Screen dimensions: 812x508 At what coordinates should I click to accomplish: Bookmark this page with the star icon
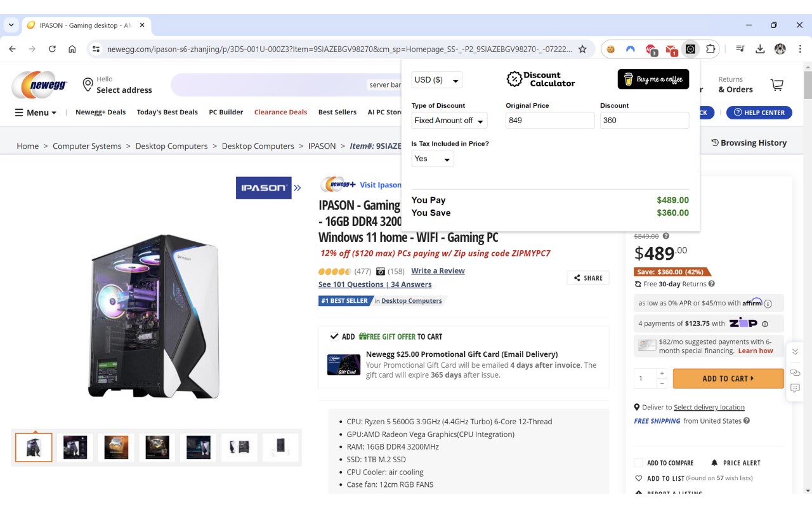(x=582, y=49)
